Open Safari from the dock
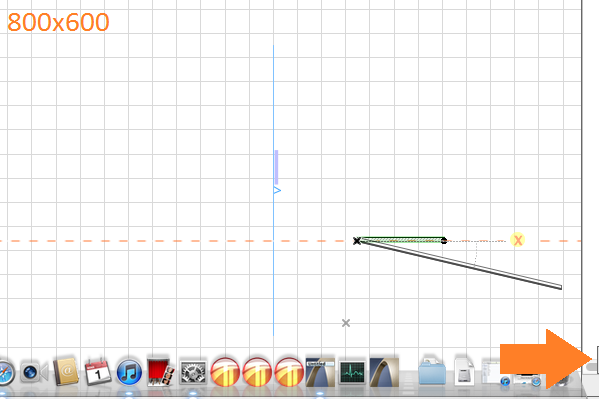The width and height of the screenshot is (599, 399). click(5, 373)
